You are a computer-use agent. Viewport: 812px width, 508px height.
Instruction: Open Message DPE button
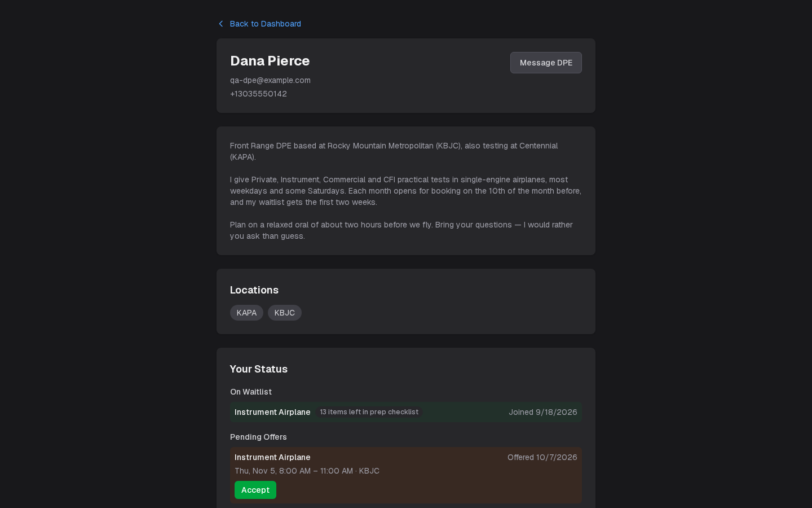(546, 63)
